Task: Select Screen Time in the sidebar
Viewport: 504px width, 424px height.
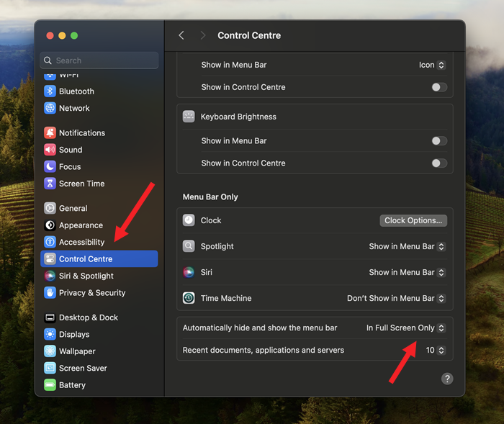Action: point(99,184)
